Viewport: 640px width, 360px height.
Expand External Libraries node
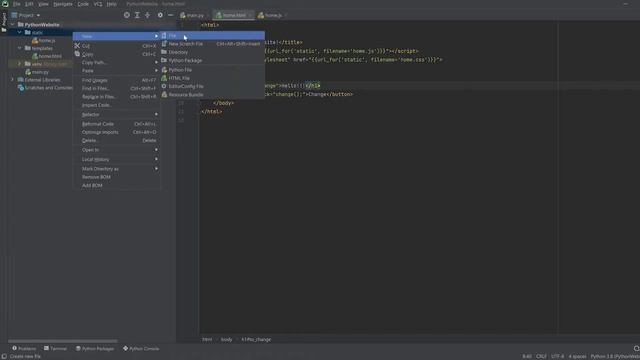click(13, 80)
